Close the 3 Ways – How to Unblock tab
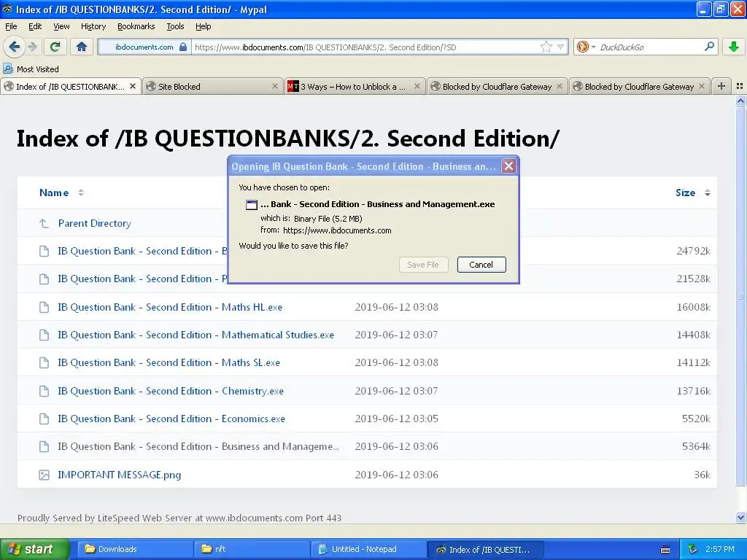Screen dimensions: 747x560 click(x=417, y=86)
